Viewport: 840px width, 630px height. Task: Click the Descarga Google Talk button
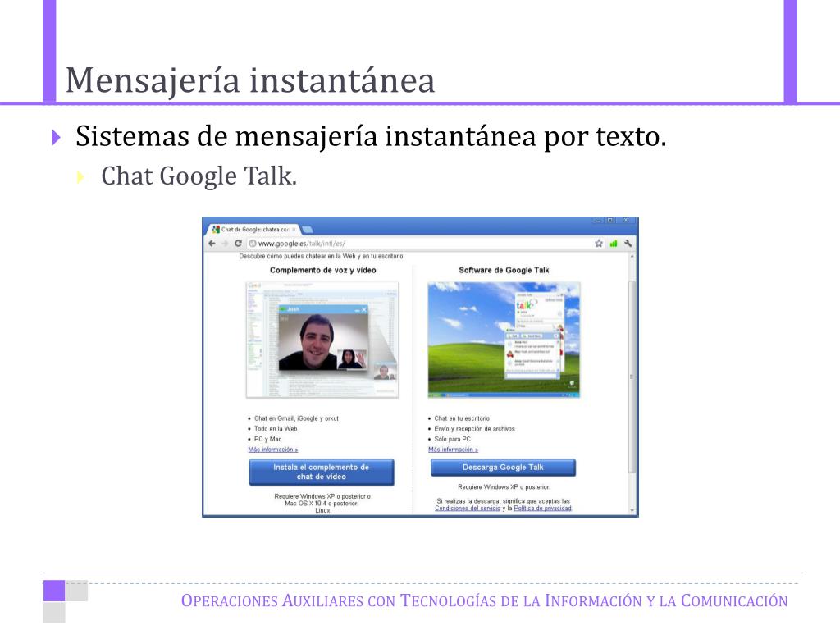coord(503,468)
